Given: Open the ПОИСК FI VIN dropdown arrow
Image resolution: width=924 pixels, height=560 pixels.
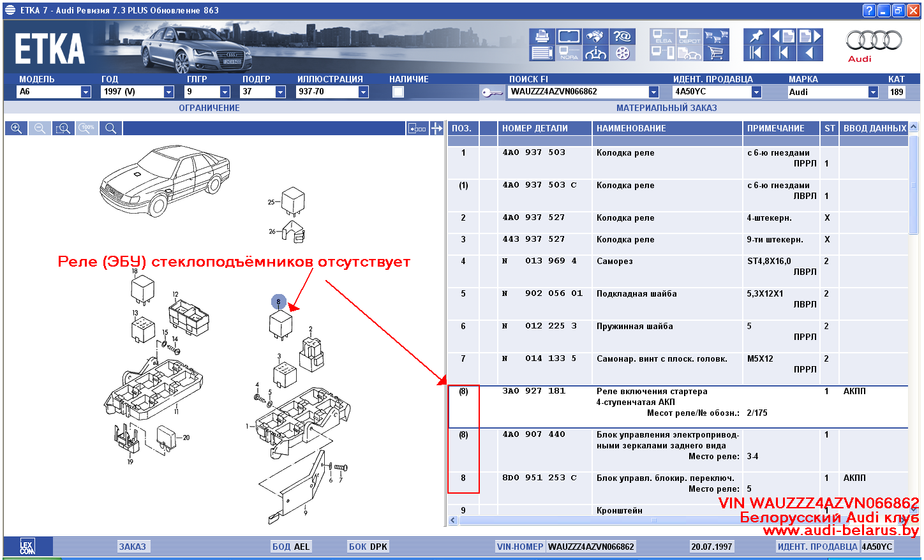Looking at the screenshot, I should pos(653,92).
